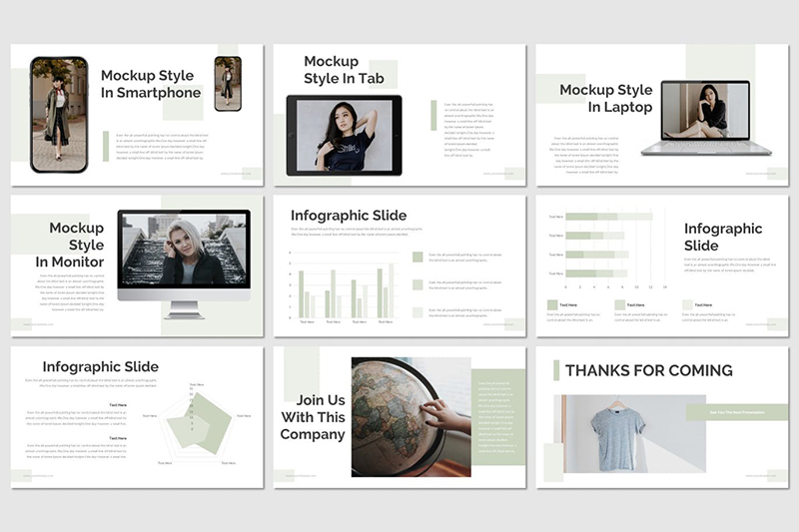Select the 'THANKS FOR COMING' heading

[x=648, y=370]
